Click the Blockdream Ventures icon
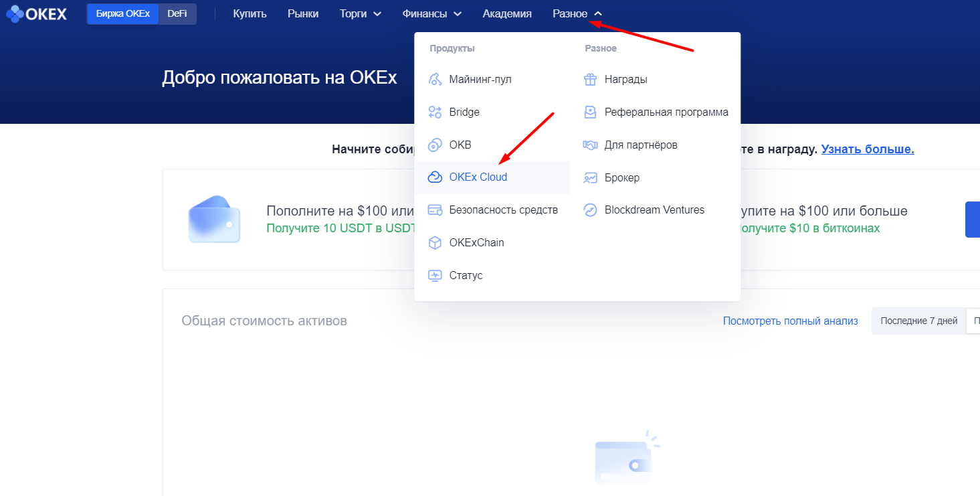The image size is (980, 496). [590, 210]
